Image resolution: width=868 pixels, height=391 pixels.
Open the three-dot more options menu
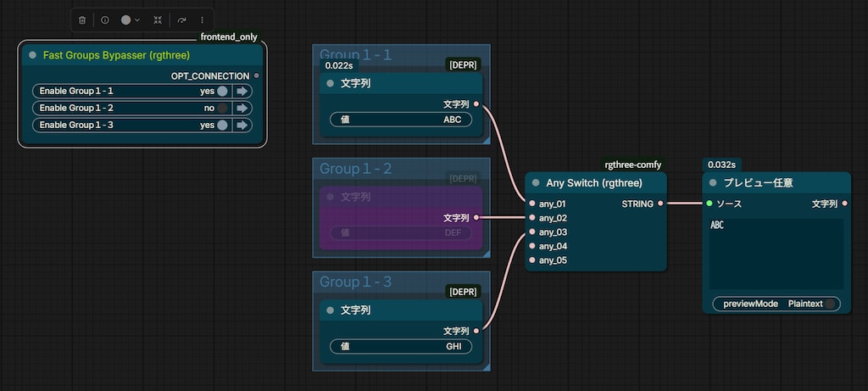202,20
